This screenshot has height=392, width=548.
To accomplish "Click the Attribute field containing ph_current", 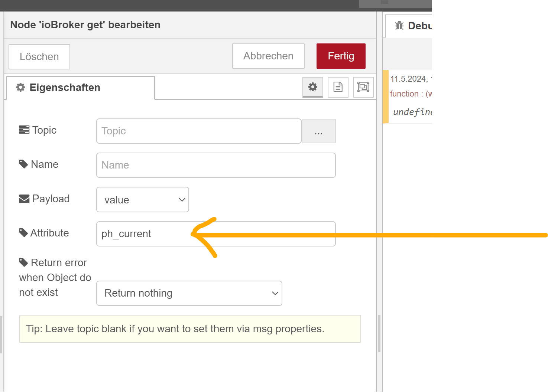I will (x=216, y=234).
